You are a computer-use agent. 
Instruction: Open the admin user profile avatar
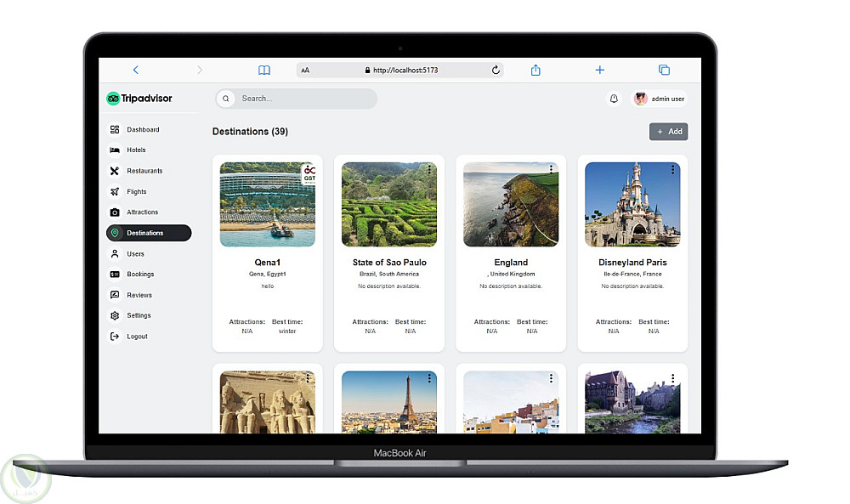pyautogui.click(x=641, y=99)
